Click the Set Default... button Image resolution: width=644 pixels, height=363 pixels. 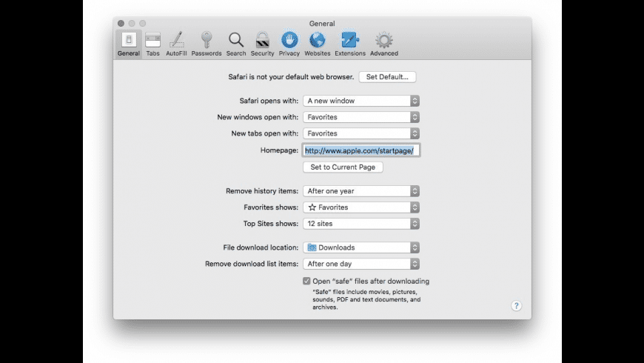tap(387, 77)
